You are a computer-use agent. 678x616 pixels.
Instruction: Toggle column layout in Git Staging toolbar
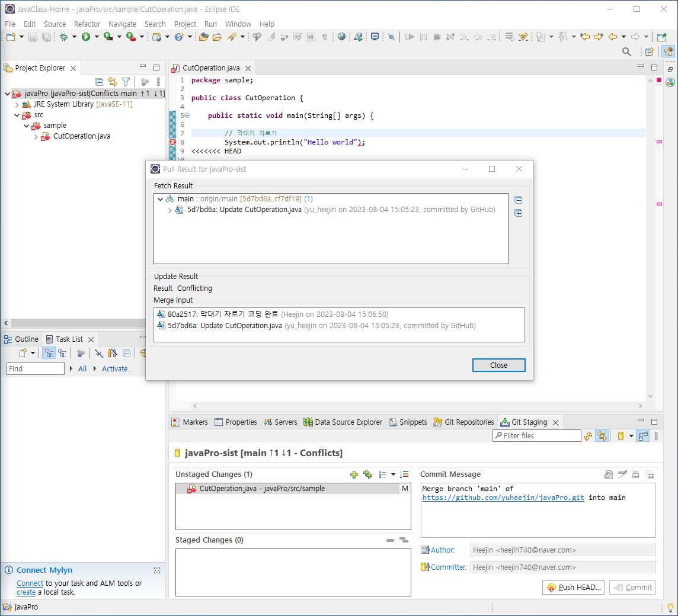[644, 436]
